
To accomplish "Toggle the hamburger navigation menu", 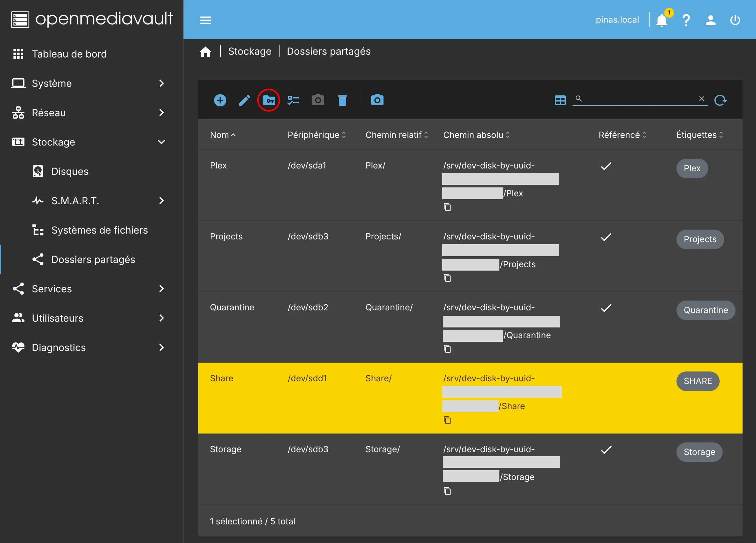I will 205,20.
